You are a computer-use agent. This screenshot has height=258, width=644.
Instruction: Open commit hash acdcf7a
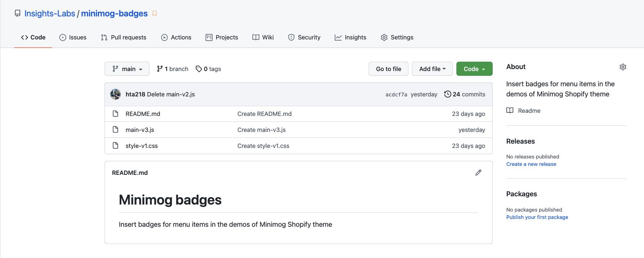pos(396,94)
